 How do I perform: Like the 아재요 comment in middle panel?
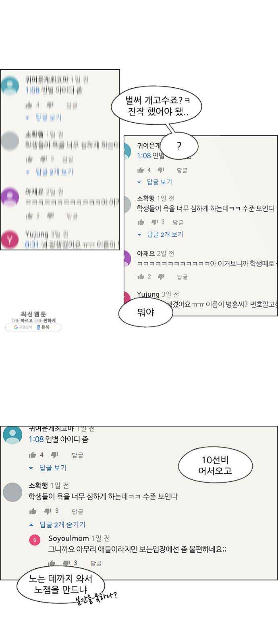[141, 277]
